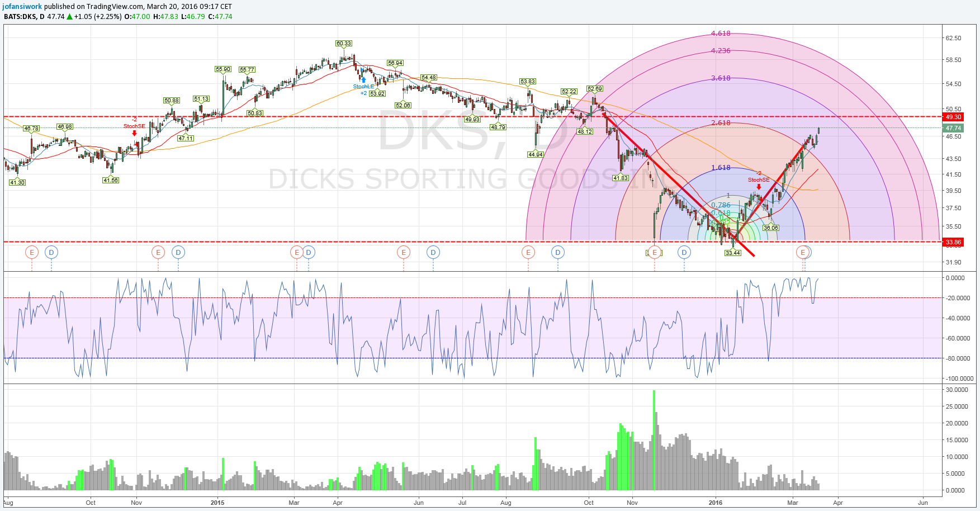Click the 1.618 Fibonacci arc label
The height and width of the screenshot is (511, 980).
click(x=721, y=167)
